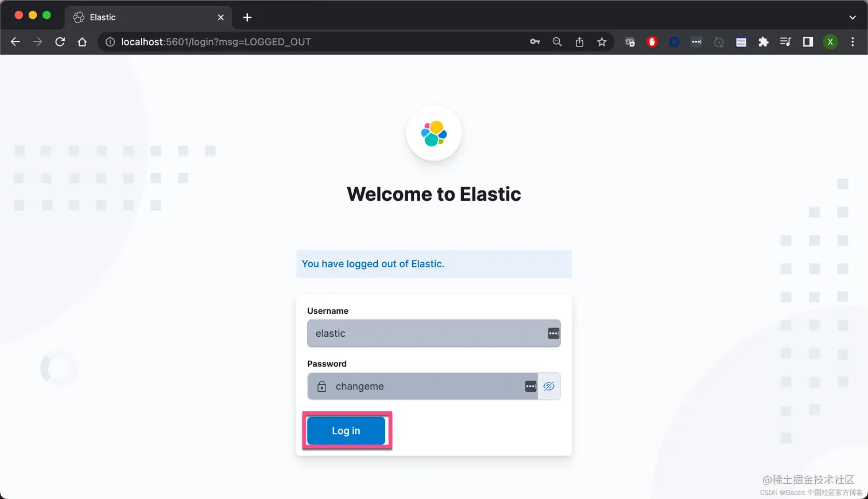Open the zoom magnifier control

pos(557,42)
